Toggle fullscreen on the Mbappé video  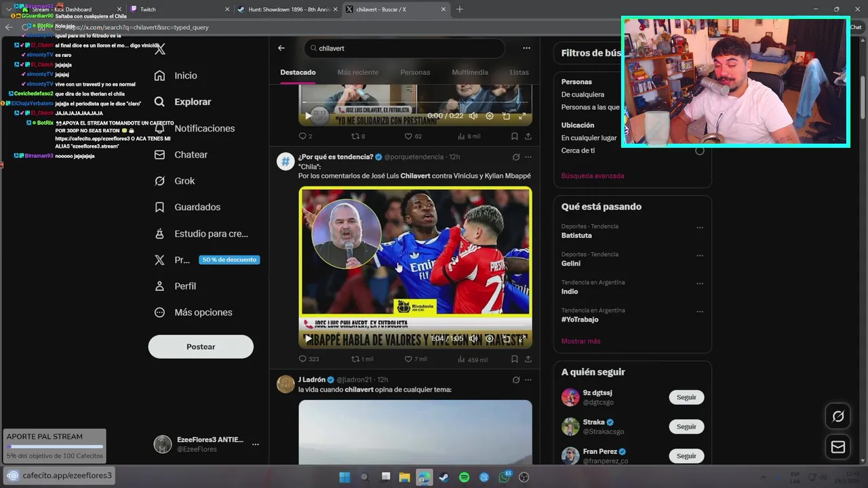pos(522,338)
